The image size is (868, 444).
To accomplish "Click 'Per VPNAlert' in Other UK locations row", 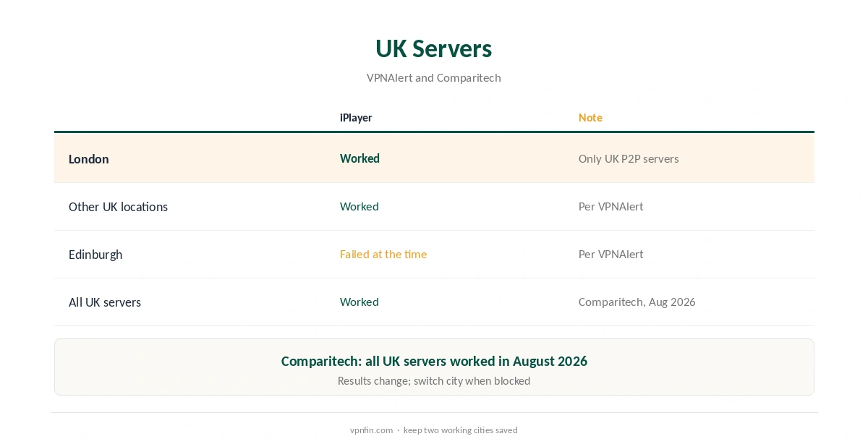I will coord(610,206).
